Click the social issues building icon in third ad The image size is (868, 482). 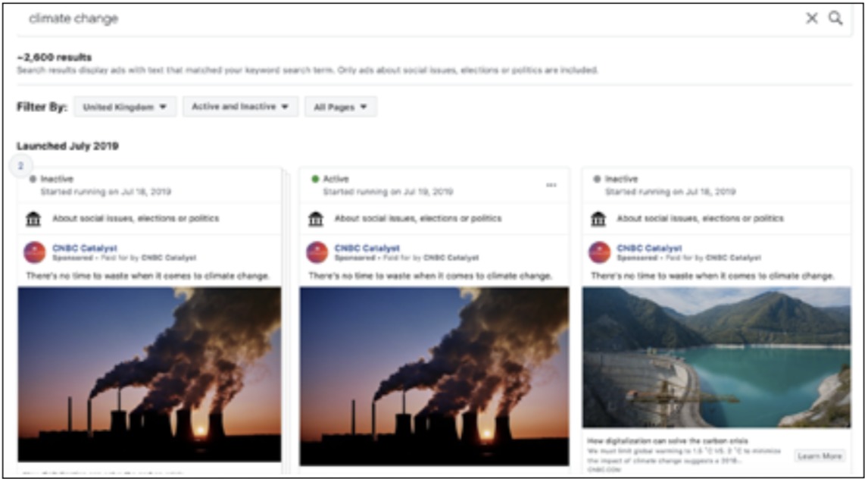[598, 219]
